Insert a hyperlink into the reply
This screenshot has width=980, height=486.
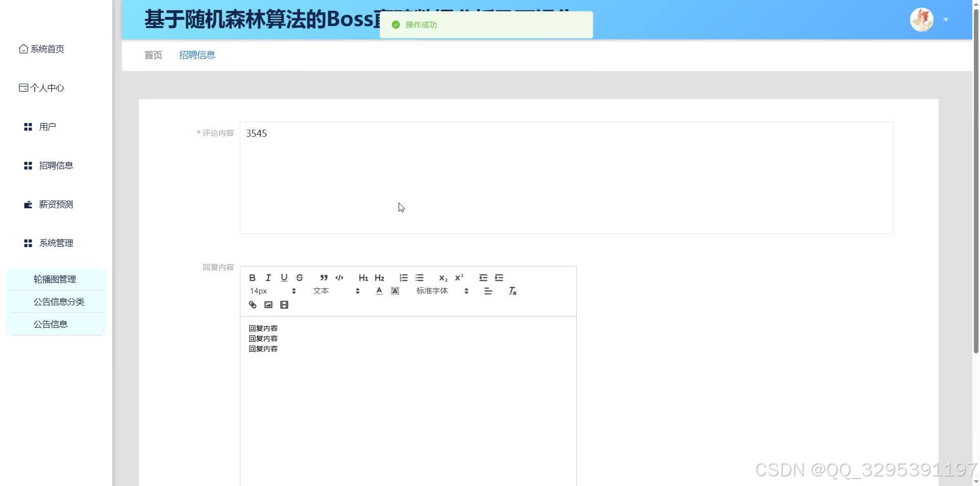pyautogui.click(x=253, y=305)
